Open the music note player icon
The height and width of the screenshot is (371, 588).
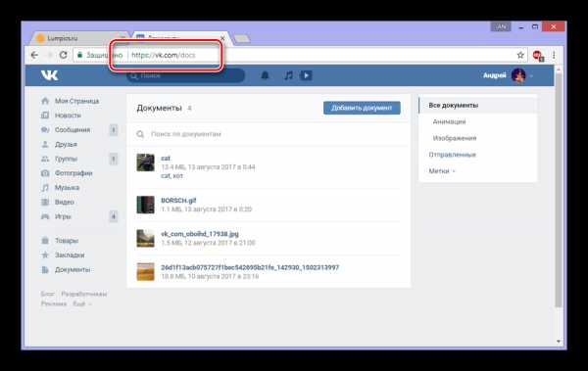tap(288, 75)
